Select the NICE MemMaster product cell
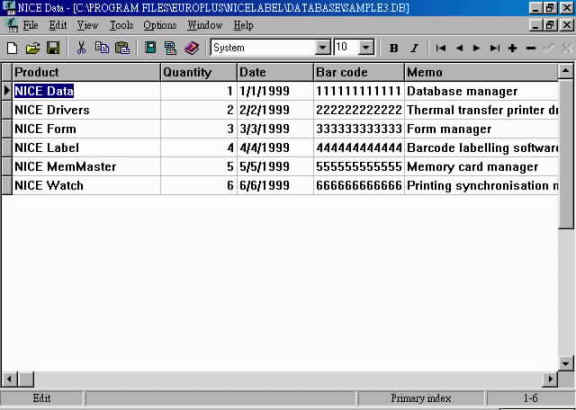This screenshot has width=576, height=410. click(x=86, y=167)
